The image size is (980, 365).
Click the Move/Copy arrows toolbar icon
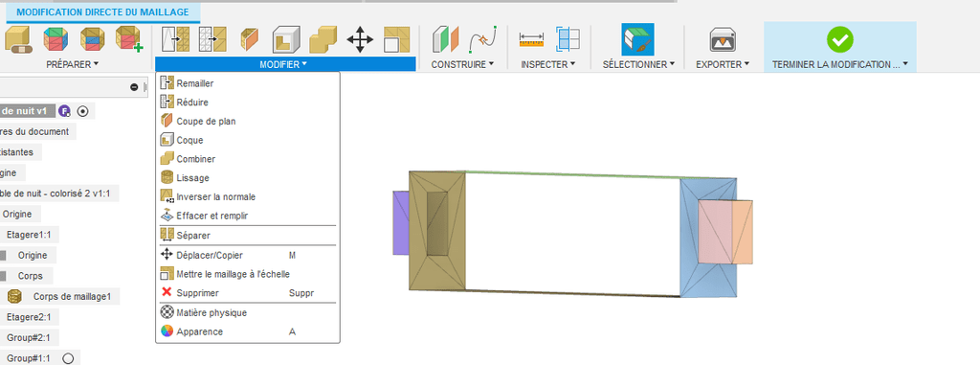click(x=360, y=39)
